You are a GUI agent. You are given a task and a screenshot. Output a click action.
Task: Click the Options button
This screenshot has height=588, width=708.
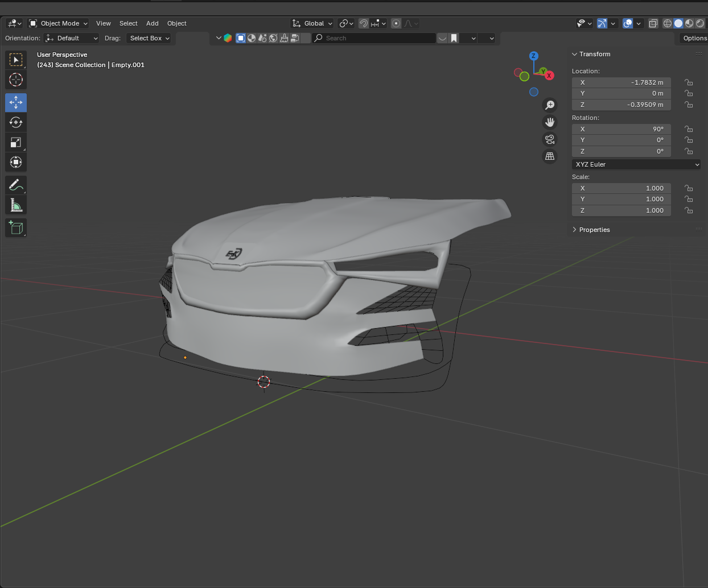coord(694,38)
